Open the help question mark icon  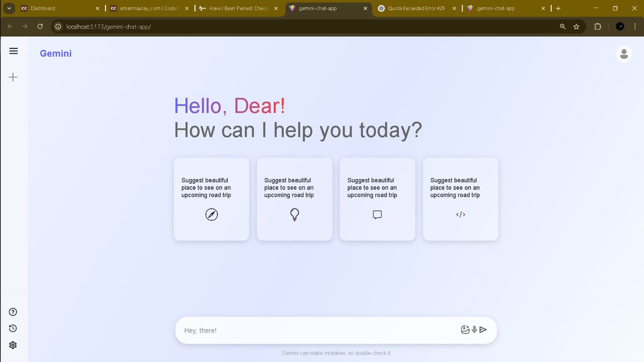pyautogui.click(x=13, y=312)
